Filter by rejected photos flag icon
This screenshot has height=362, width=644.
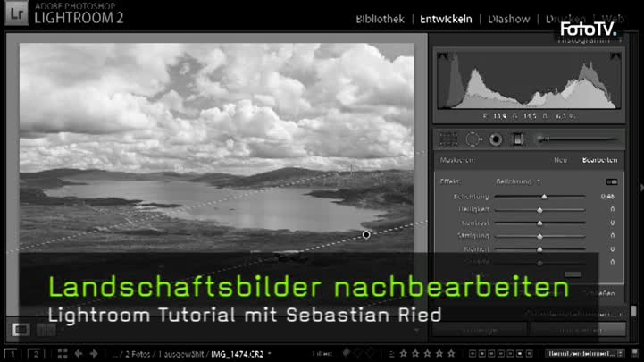370,353
